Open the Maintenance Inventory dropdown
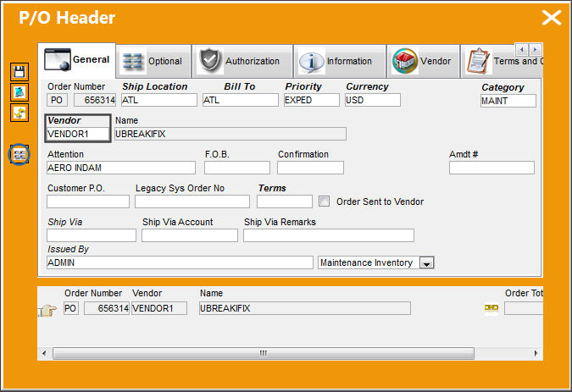This screenshot has height=392, width=572. [426, 262]
